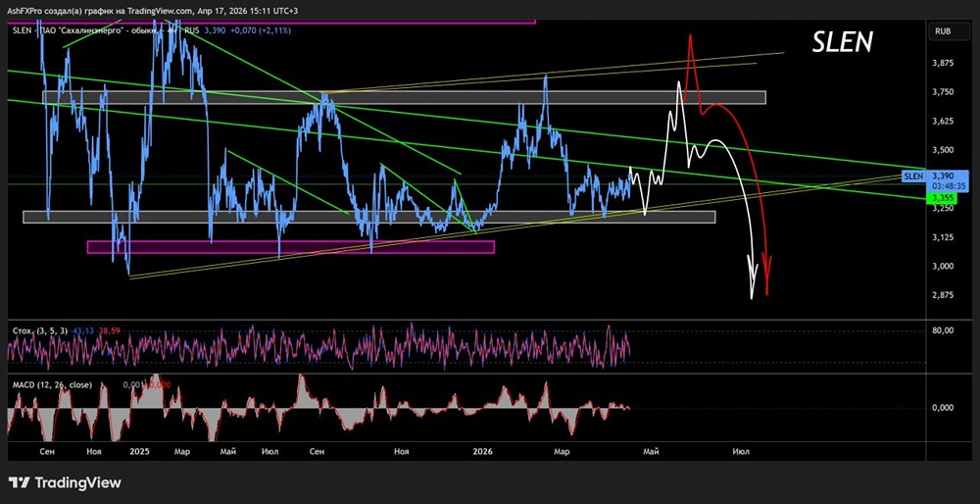Click the 3,250 price axis label
Image resolution: width=980 pixels, height=504 pixels.
[x=945, y=208]
